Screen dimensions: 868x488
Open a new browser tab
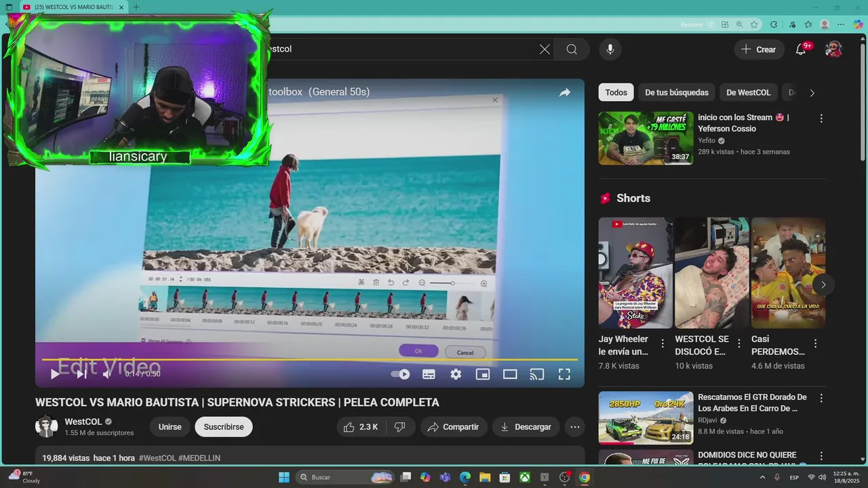coord(136,7)
